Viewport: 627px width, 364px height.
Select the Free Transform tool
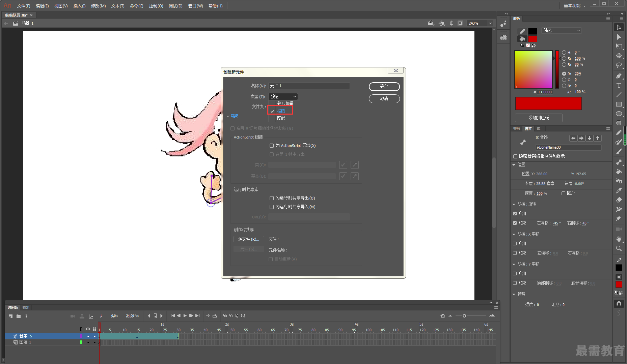pyautogui.click(x=619, y=47)
